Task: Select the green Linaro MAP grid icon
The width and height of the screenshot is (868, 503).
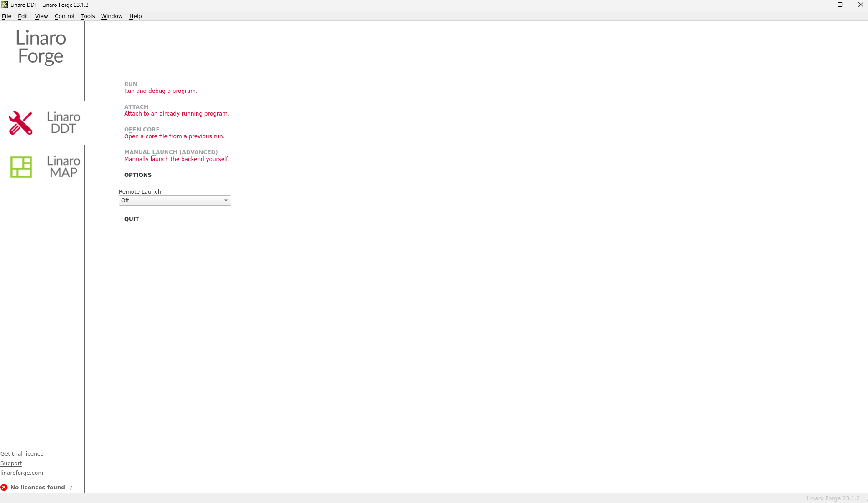Action: 21,167
